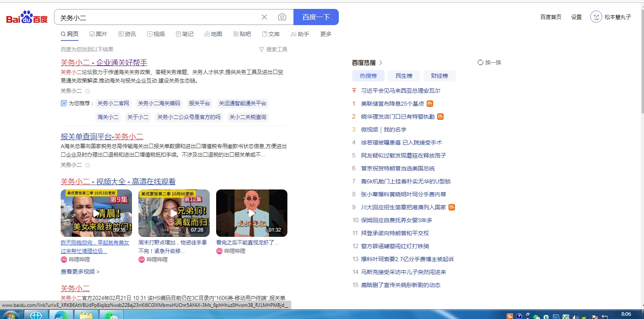Screen dimensions: 644x319
Task: Select suggestion 关务小二官网
Action: 113,103
